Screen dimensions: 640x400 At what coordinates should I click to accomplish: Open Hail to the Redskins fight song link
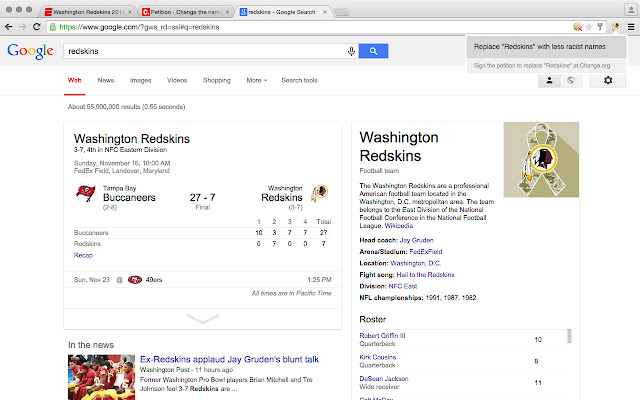(x=425, y=275)
